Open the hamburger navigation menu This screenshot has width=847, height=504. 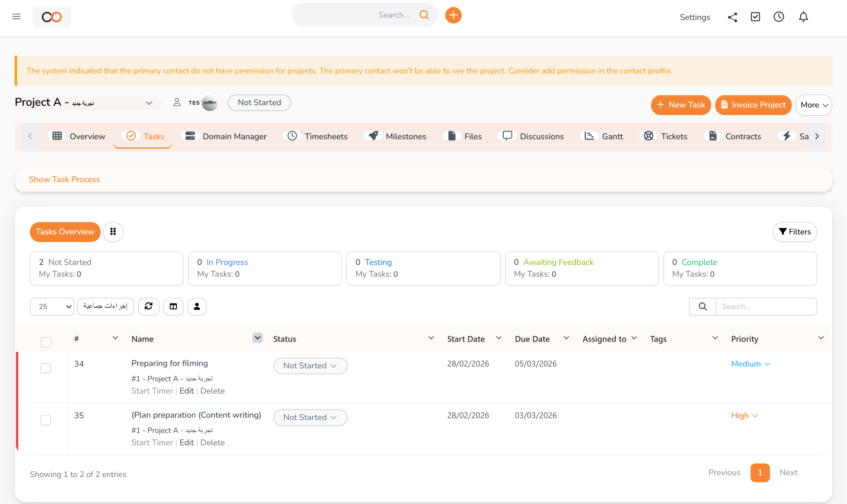click(16, 16)
